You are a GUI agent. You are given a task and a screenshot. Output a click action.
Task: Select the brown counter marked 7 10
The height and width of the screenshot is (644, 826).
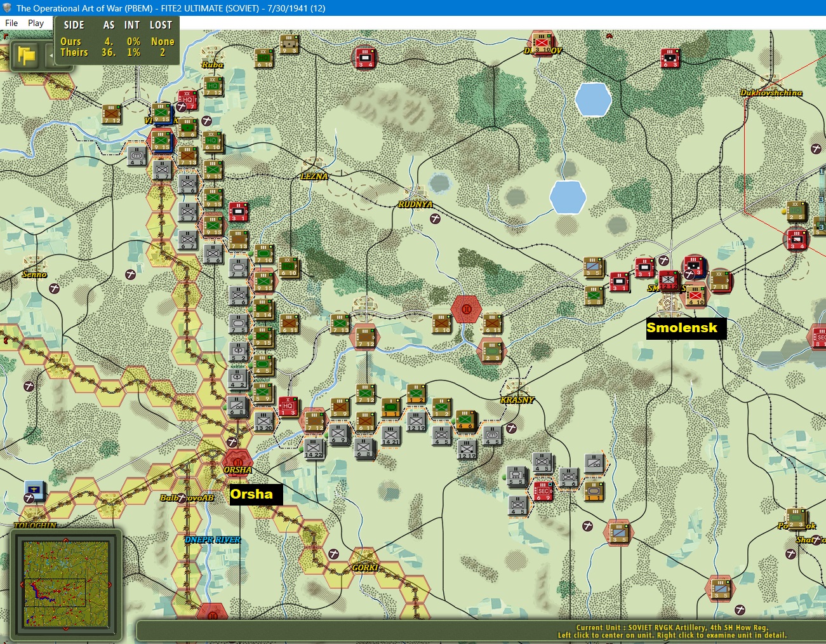tap(263, 253)
